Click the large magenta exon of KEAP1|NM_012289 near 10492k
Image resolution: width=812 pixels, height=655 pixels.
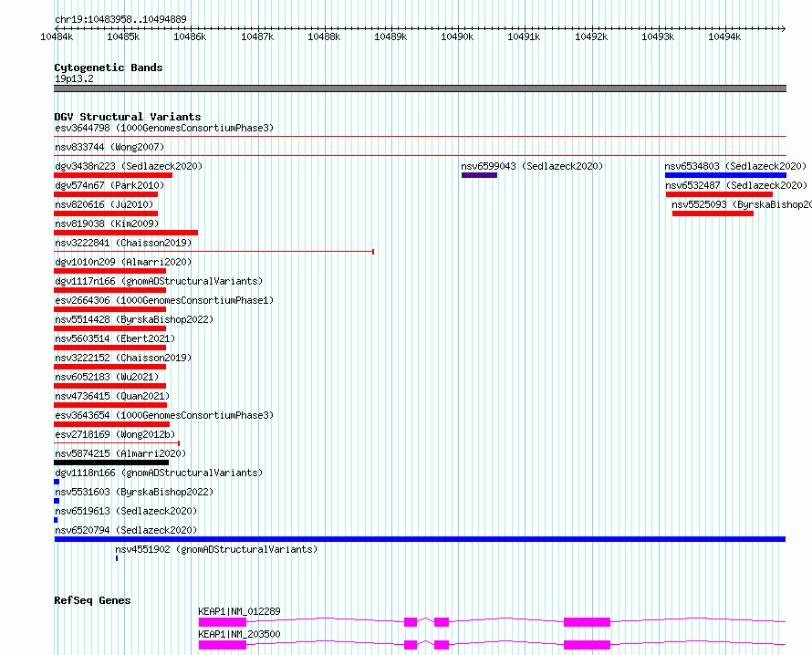click(x=587, y=622)
